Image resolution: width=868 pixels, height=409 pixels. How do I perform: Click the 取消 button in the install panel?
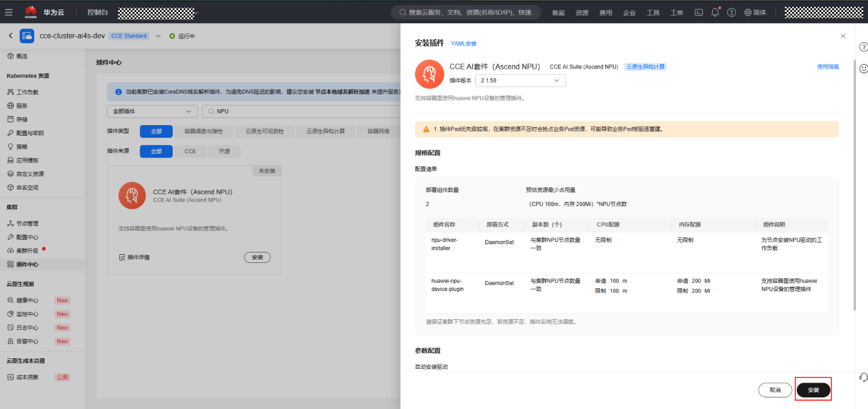[775, 390]
